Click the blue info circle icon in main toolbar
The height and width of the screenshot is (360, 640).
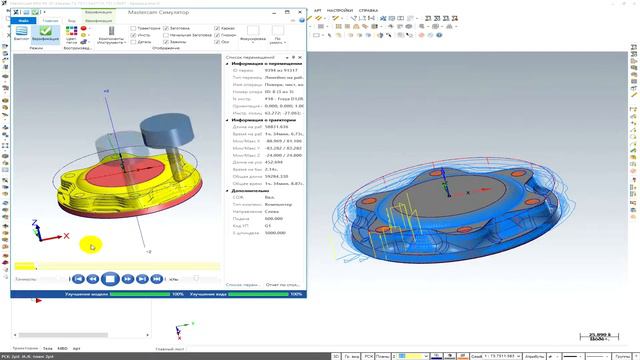click(439, 35)
